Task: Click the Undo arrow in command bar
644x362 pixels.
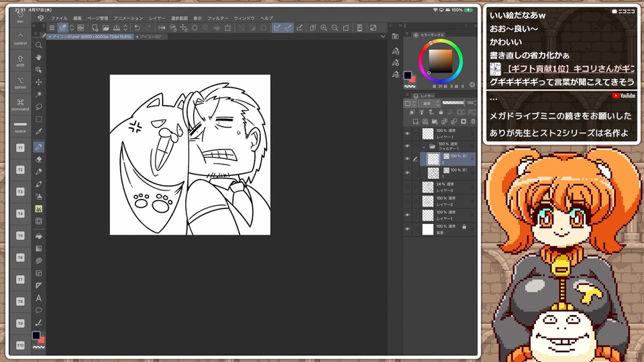Action: (138, 27)
